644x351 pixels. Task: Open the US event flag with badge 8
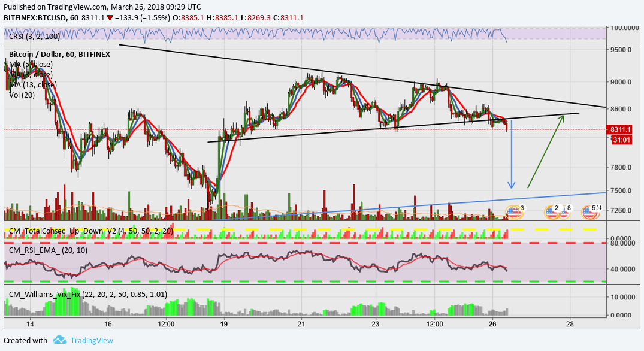click(x=566, y=212)
